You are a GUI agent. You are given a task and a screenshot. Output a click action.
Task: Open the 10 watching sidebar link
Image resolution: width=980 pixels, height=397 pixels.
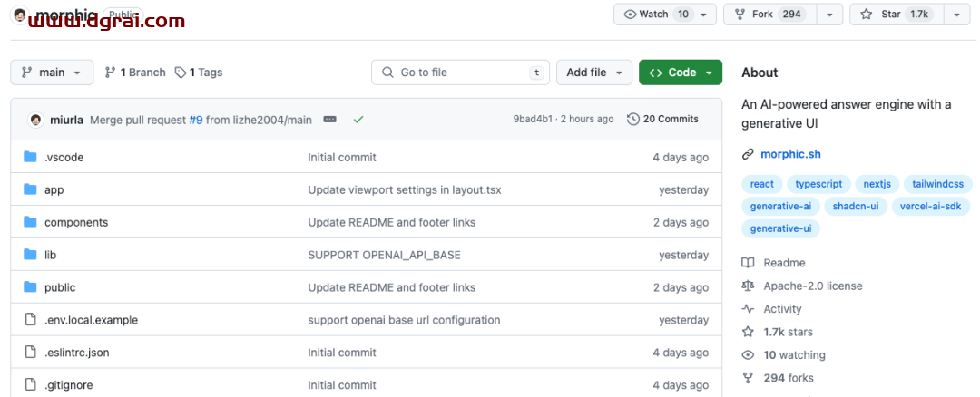tap(794, 354)
